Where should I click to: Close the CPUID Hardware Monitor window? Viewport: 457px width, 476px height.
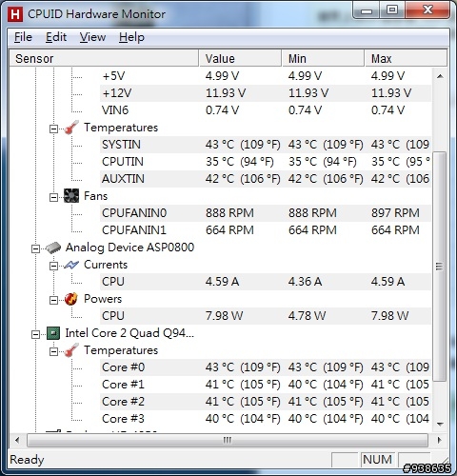tap(427, 10)
